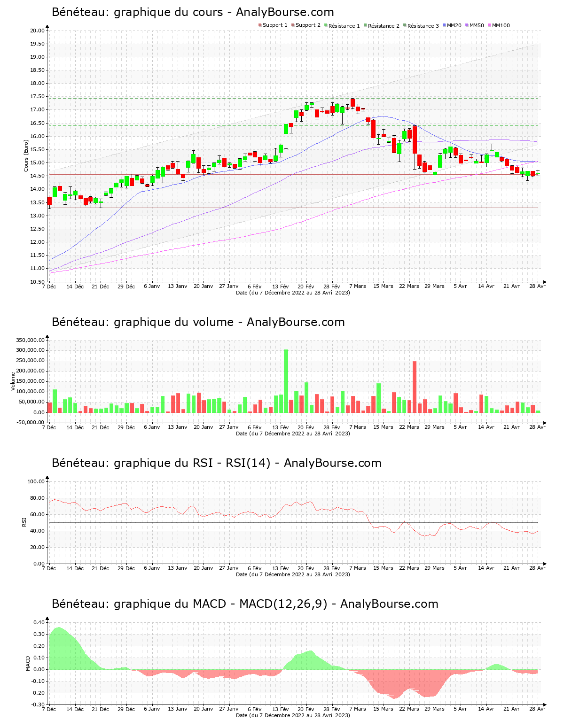
Task: Click the 'graphique du volume' chart title
Action: click(x=198, y=322)
